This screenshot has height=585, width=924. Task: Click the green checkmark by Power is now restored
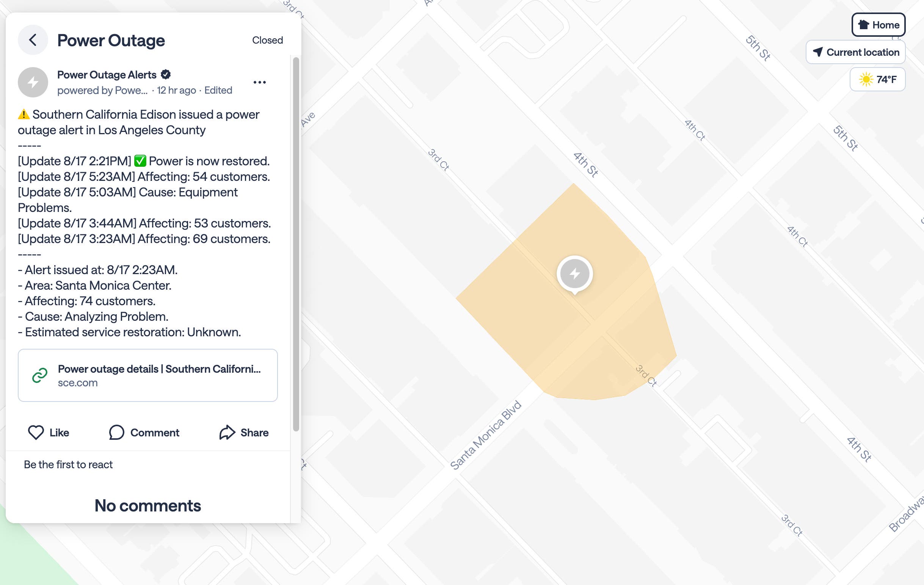click(x=140, y=161)
